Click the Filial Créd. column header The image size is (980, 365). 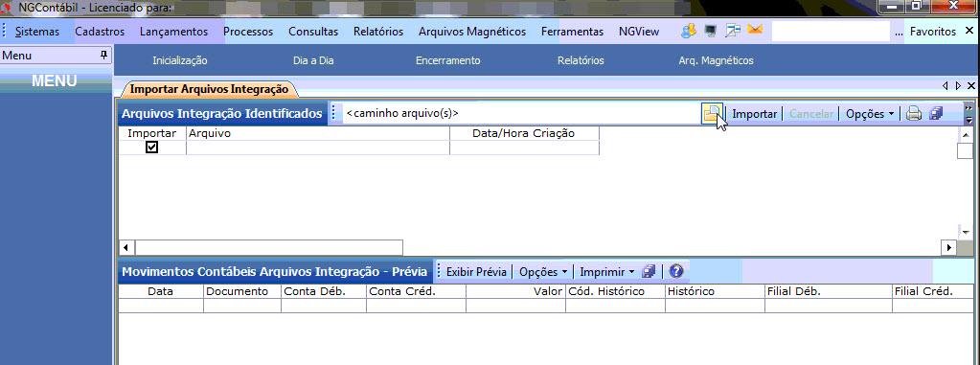[932, 291]
